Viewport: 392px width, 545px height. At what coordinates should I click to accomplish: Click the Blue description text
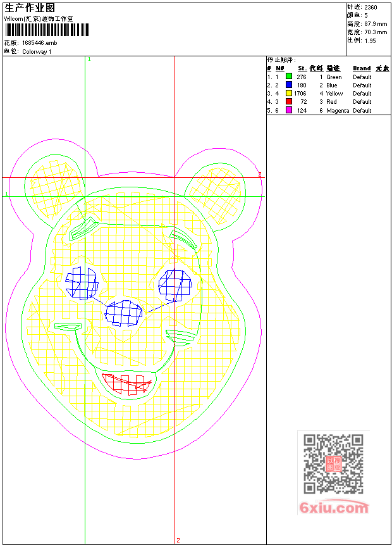click(331, 85)
